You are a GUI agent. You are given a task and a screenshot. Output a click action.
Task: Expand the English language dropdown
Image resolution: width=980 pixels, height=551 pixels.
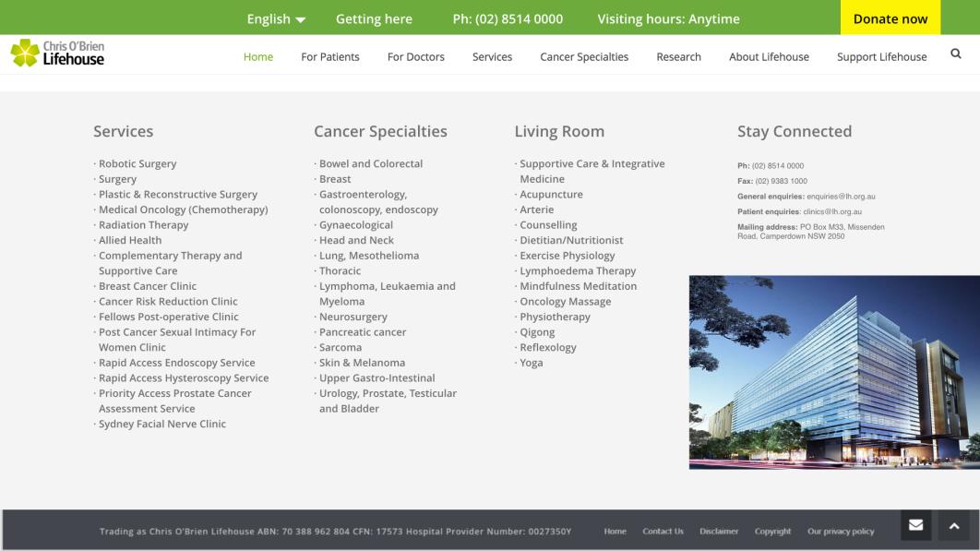276,18
